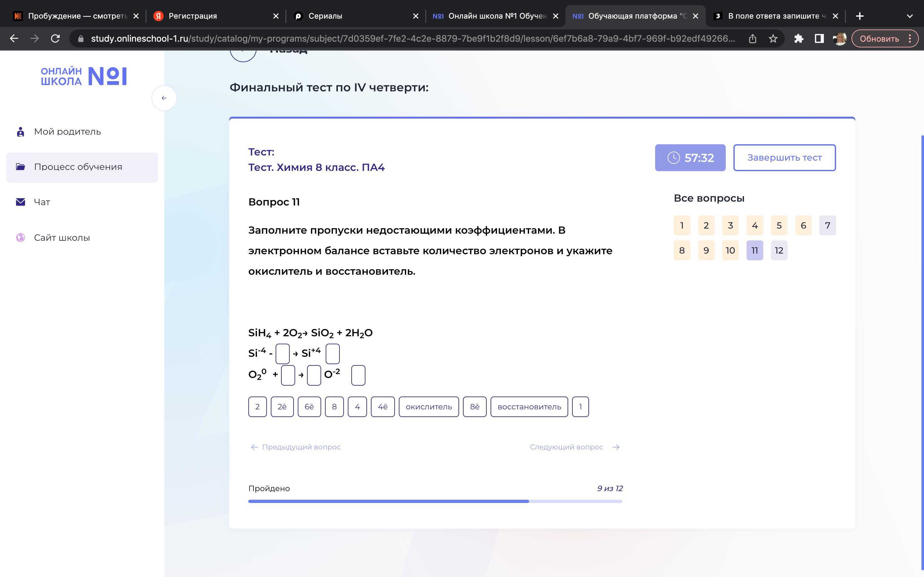Open the Chrome three-dot menu
924x577 pixels.
click(910, 38)
